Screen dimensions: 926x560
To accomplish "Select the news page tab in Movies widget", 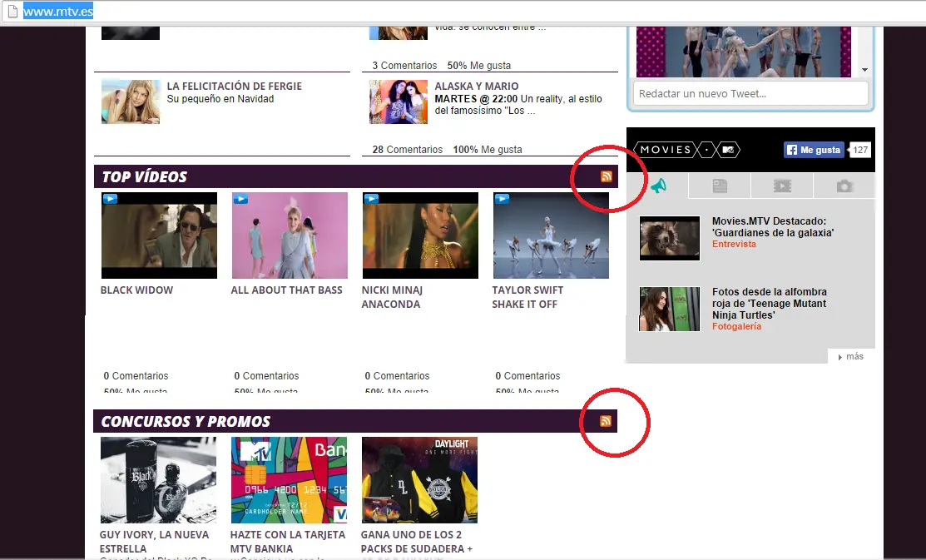I will [x=720, y=186].
